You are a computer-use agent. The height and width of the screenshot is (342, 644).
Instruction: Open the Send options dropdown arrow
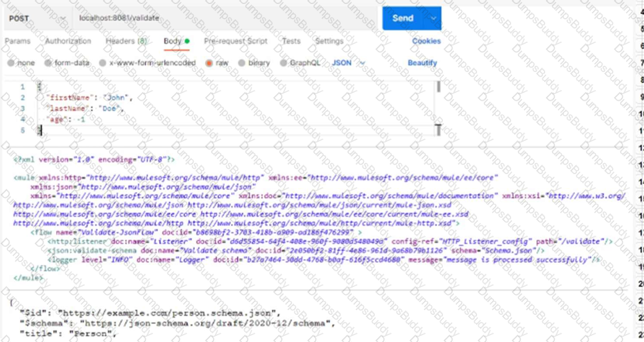tap(433, 18)
